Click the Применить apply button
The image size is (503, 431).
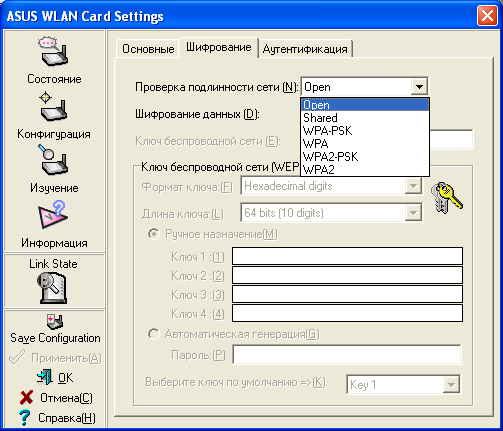(55, 358)
